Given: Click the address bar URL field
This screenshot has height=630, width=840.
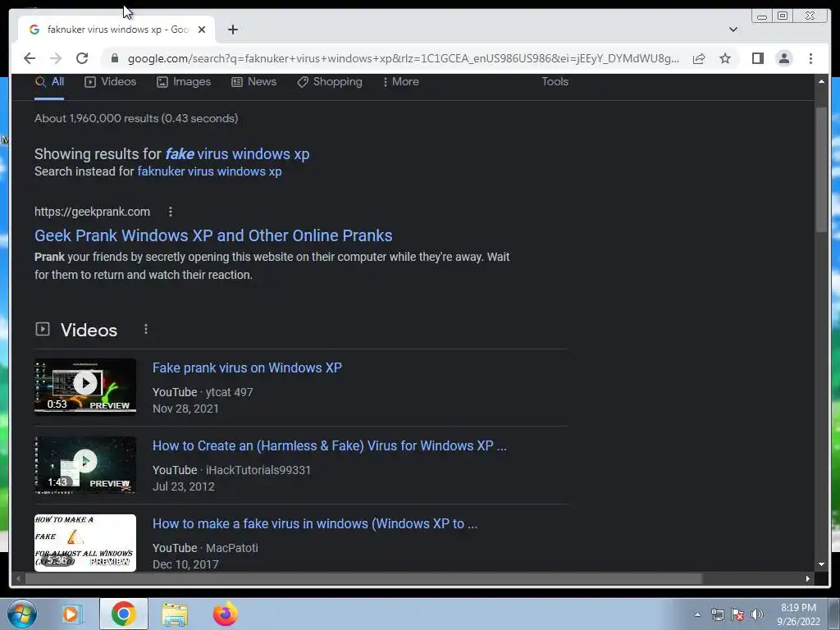Looking at the screenshot, I should point(403,58).
